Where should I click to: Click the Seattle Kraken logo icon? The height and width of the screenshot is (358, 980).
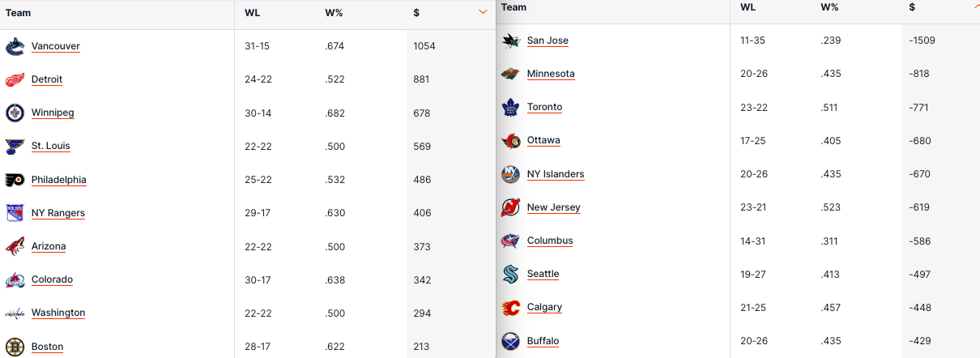pyautogui.click(x=510, y=274)
